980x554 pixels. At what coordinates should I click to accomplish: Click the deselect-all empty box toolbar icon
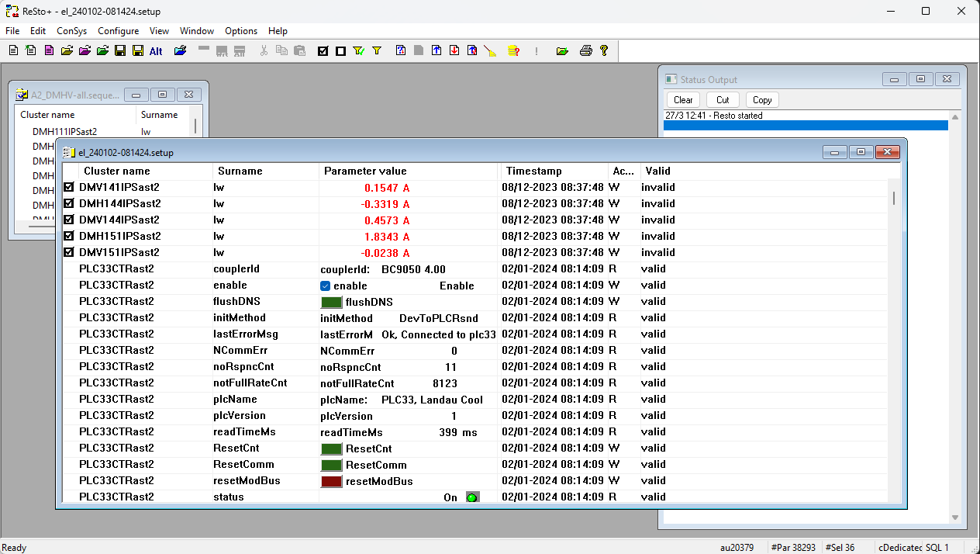click(340, 51)
